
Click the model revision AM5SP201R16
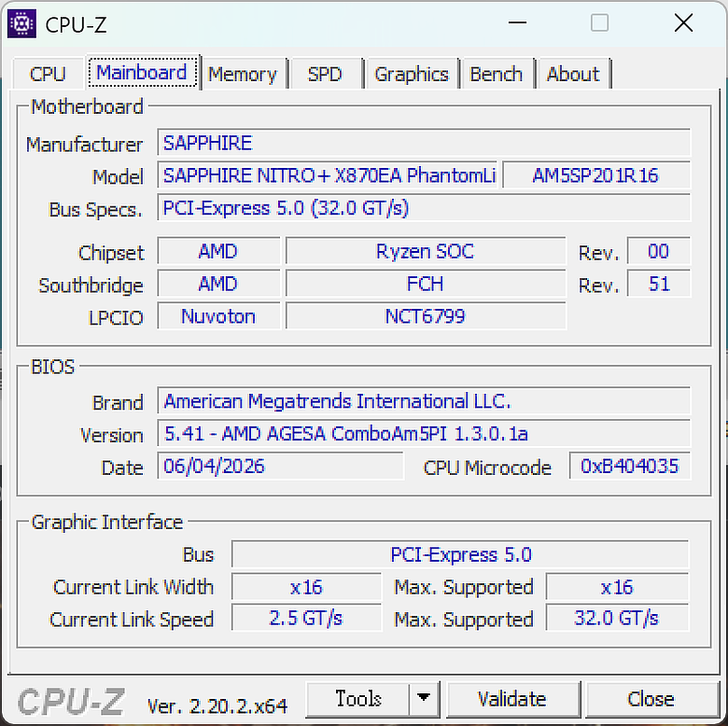(x=596, y=175)
